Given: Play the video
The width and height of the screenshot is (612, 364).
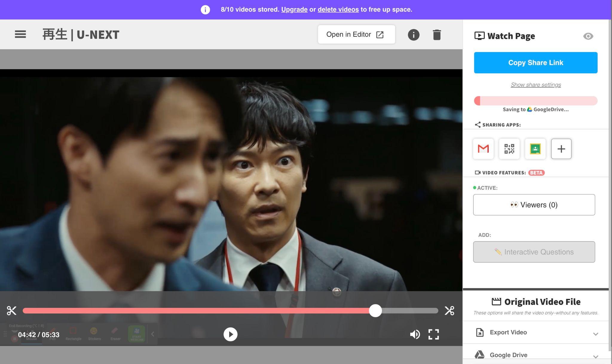Looking at the screenshot, I should click(x=230, y=334).
